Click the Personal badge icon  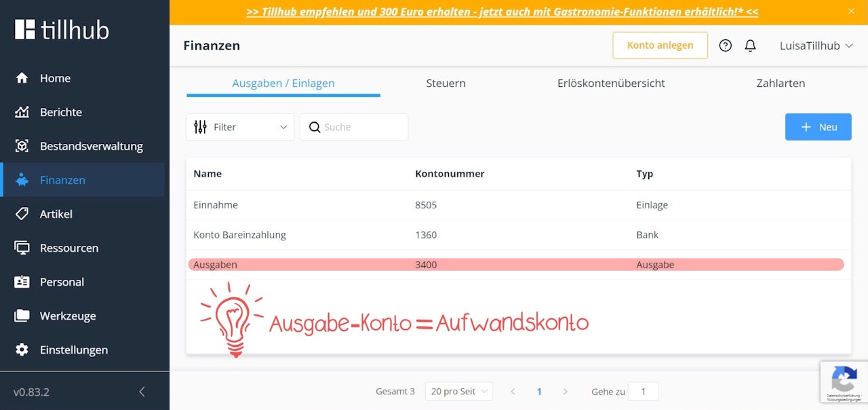(23, 282)
